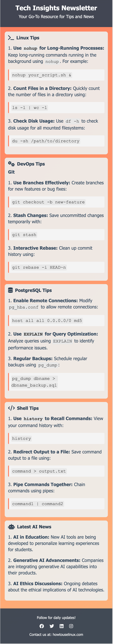The width and height of the screenshot is (113, 644).
Task: Click the du -sh /path/to/directory snippet
Action: tap(46, 141)
